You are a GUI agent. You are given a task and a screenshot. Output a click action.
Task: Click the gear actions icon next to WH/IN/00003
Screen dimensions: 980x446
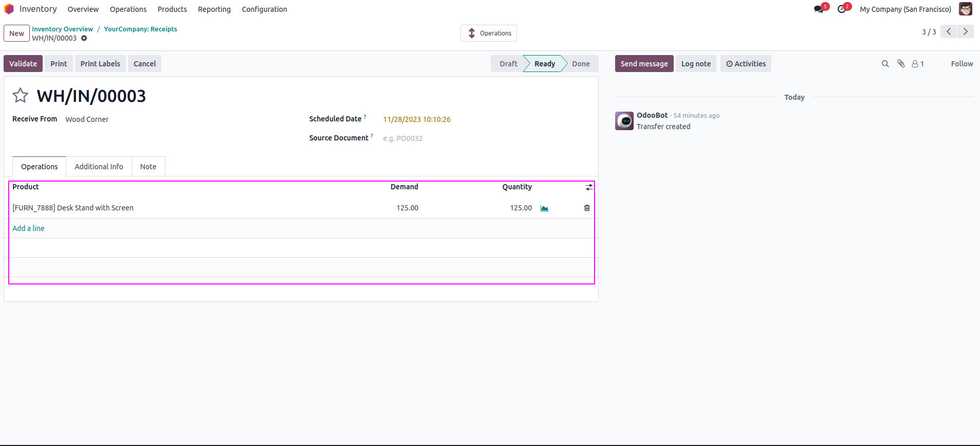click(x=84, y=38)
